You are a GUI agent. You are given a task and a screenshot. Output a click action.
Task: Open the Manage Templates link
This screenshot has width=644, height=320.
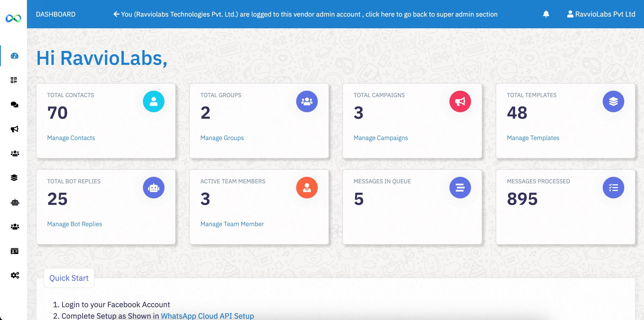533,138
